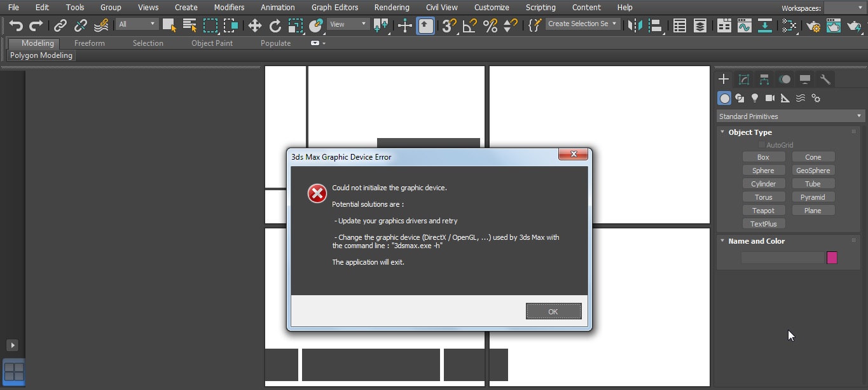This screenshot has width=868, height=390.
Task: Select Cameras category icon
Action: pyautogui.click(x=770, y=98)
